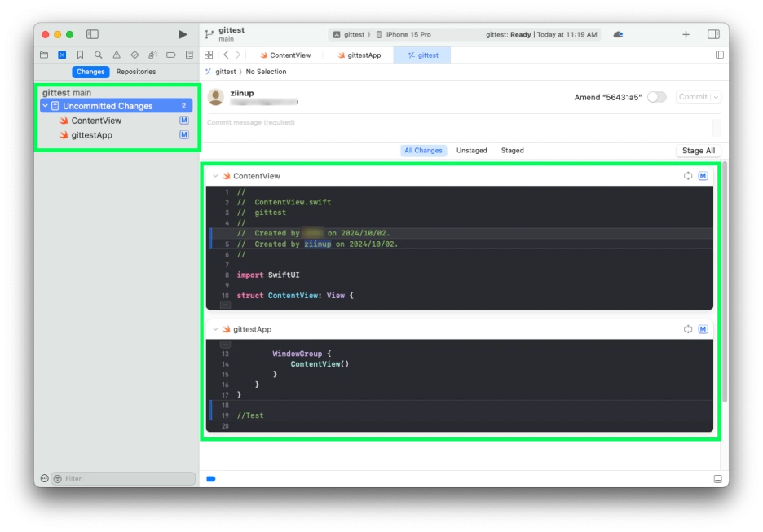763x532 pixels.
Task: Click gittestApp discard change icon in diff header
Action: pos(687,329)
